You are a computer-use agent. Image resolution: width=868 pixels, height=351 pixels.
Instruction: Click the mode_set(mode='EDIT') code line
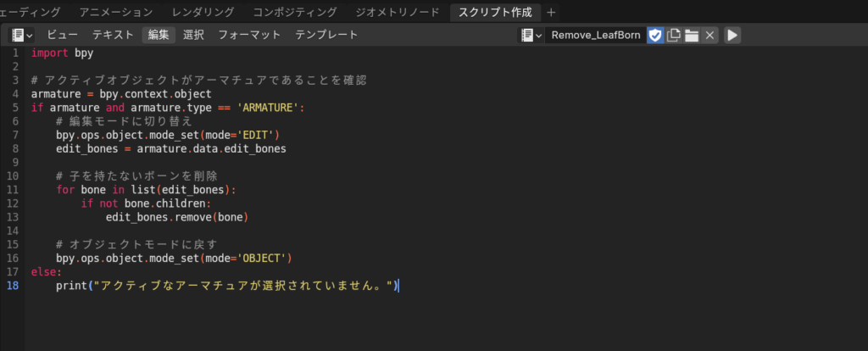[x=168, y=135]
